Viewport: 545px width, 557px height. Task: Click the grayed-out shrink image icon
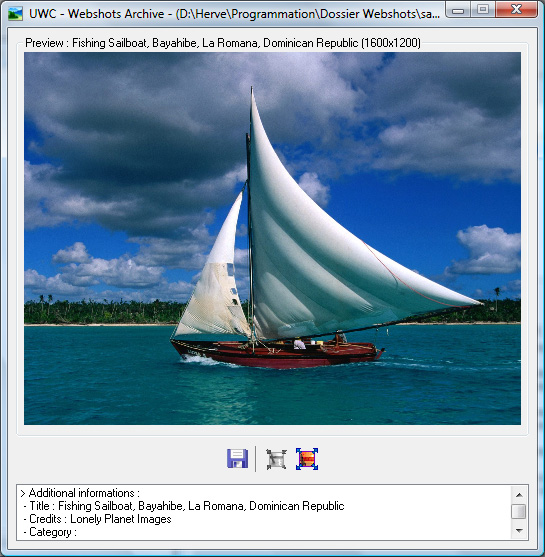click(x=276, y=459)
